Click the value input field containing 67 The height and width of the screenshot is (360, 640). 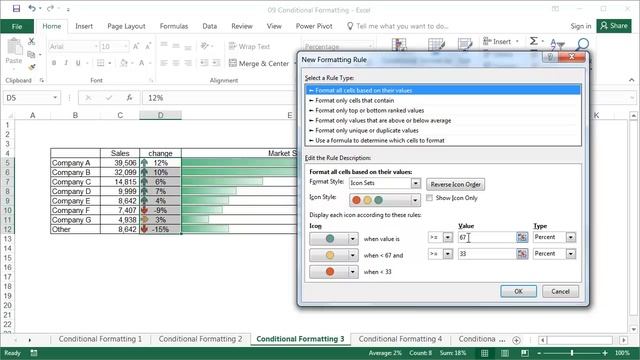487,237
